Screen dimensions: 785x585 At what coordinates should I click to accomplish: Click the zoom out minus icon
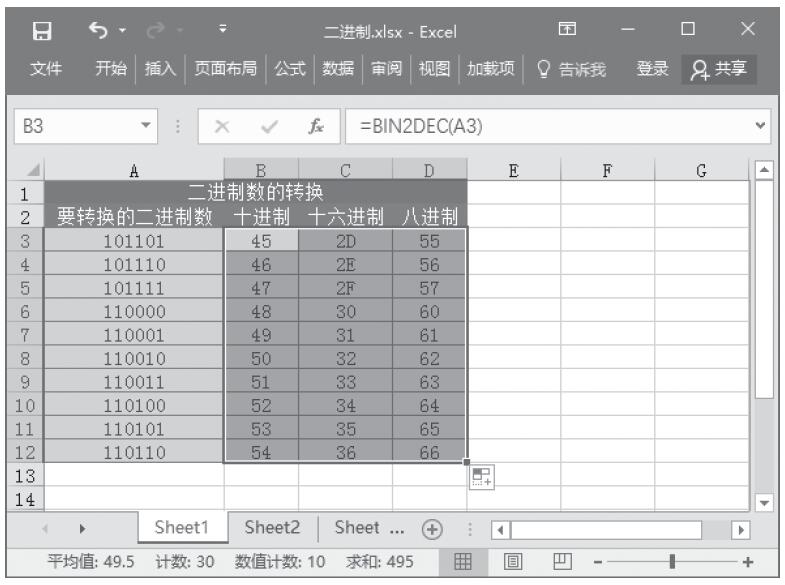[598, 562]
